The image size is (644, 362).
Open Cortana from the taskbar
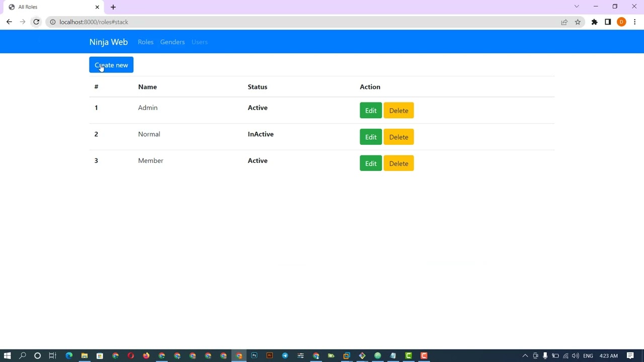(37, 356)
